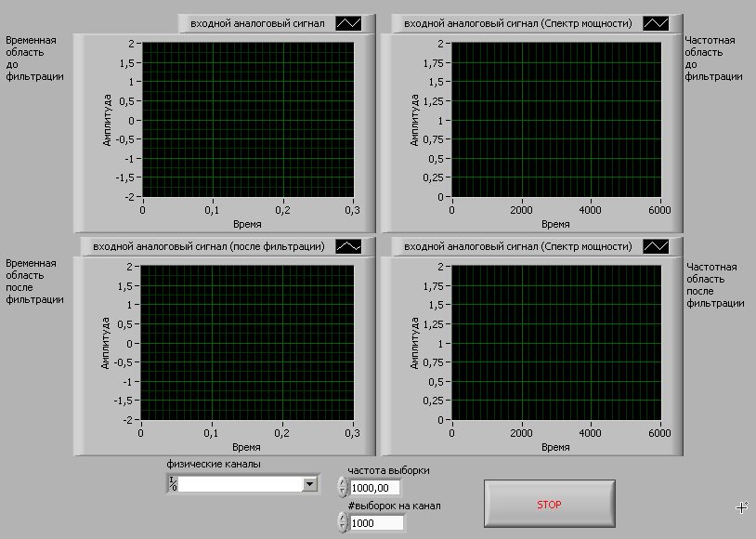Click the частота выборки field showing 1000,00
The image size is (756, 539).
pos(374,488)
